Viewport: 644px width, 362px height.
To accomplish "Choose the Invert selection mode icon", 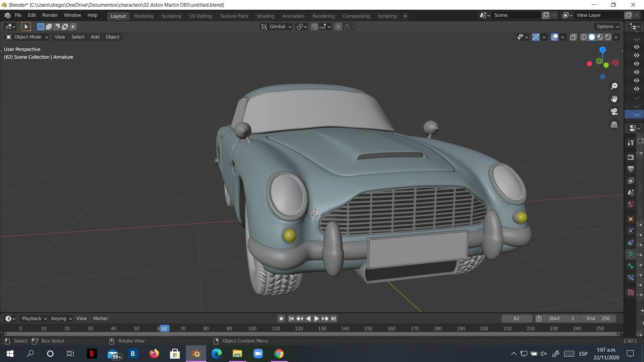I will tap(65, 26).
